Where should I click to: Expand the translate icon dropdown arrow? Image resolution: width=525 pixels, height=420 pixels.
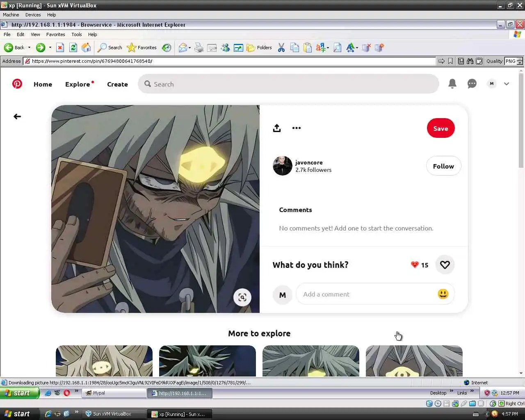click(328, 48)
